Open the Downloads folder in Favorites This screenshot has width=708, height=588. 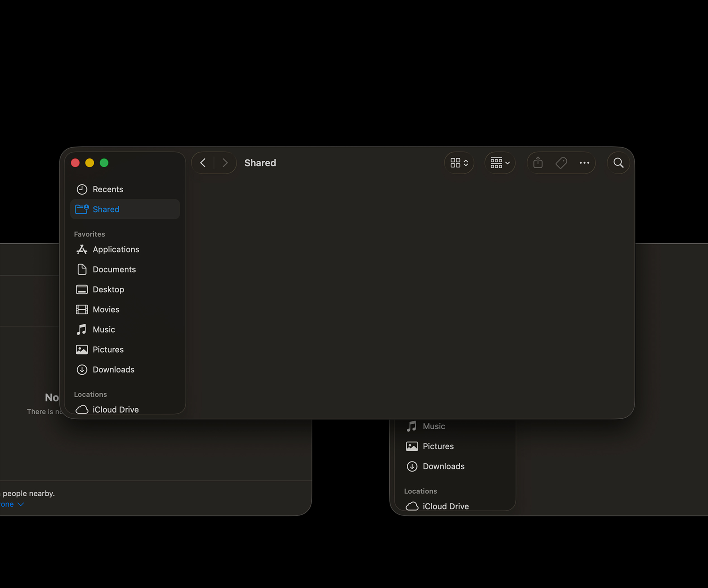[x=113, y=369]
